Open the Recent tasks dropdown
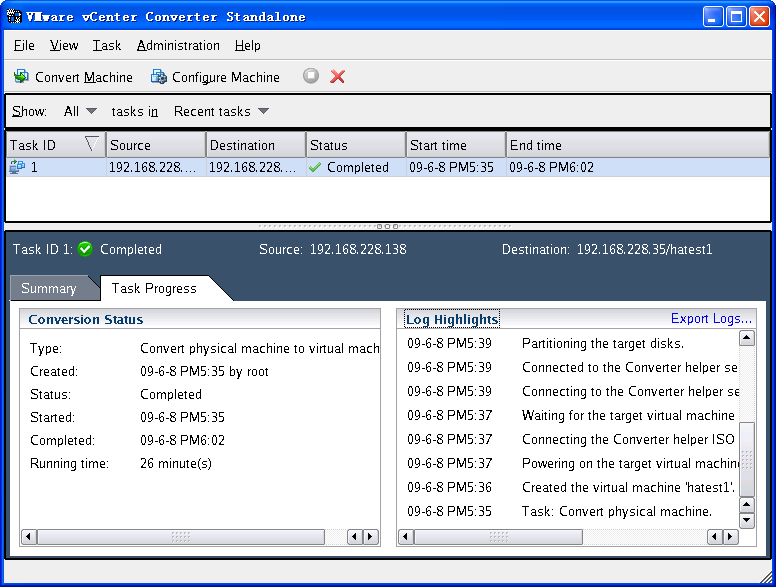Viewport: 776px width, 587px height. tap(221, 111)
